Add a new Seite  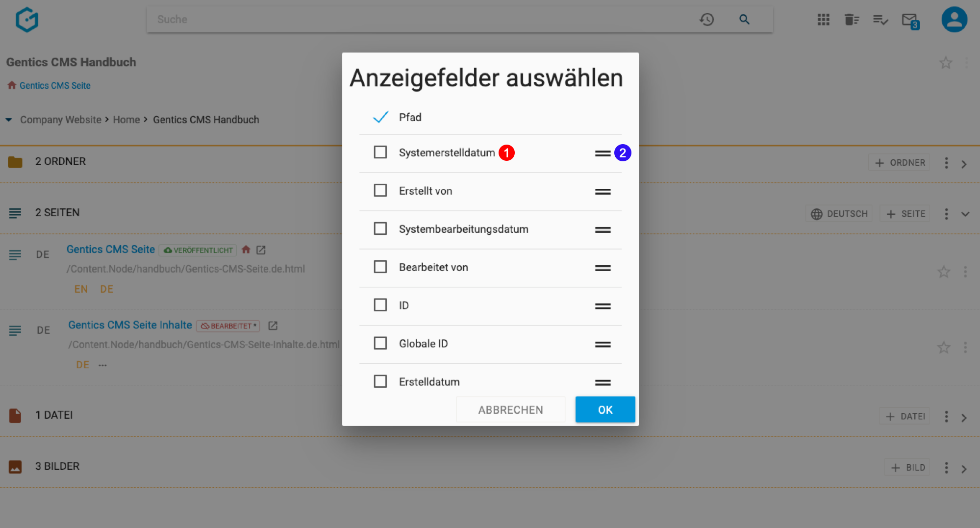click(x=905, y=214)
